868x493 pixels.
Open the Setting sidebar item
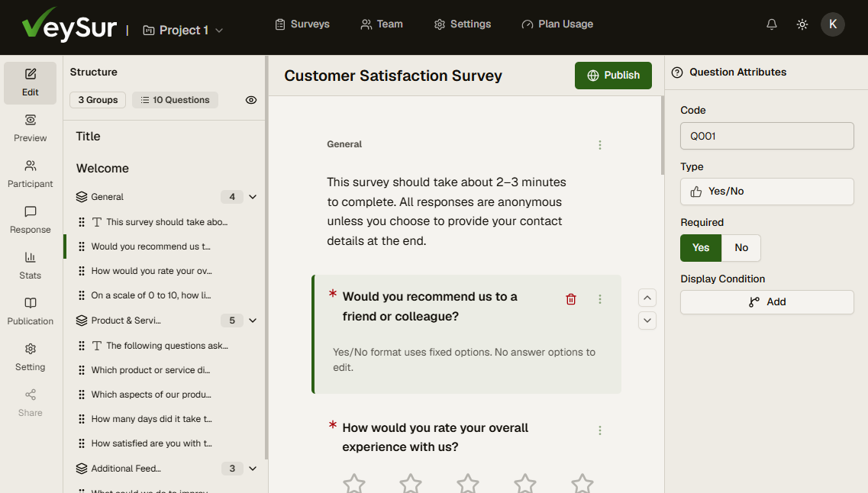click(x=30, y=358)
